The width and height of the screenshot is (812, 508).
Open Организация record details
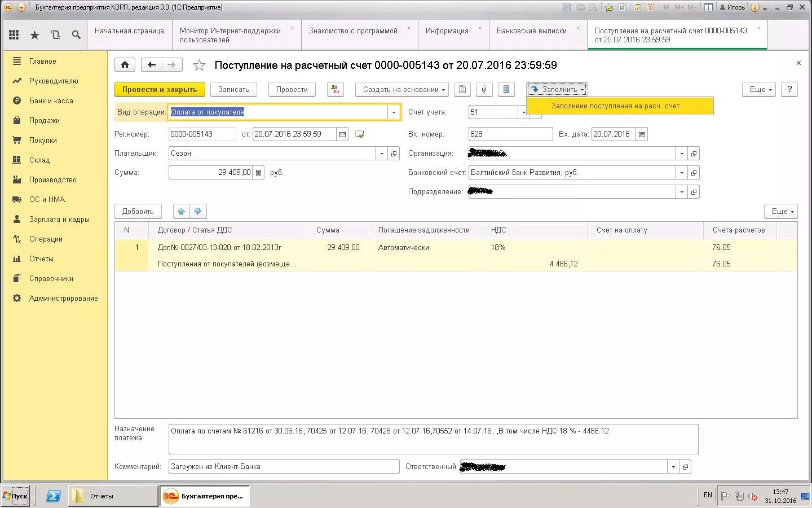tap(694, 154)
